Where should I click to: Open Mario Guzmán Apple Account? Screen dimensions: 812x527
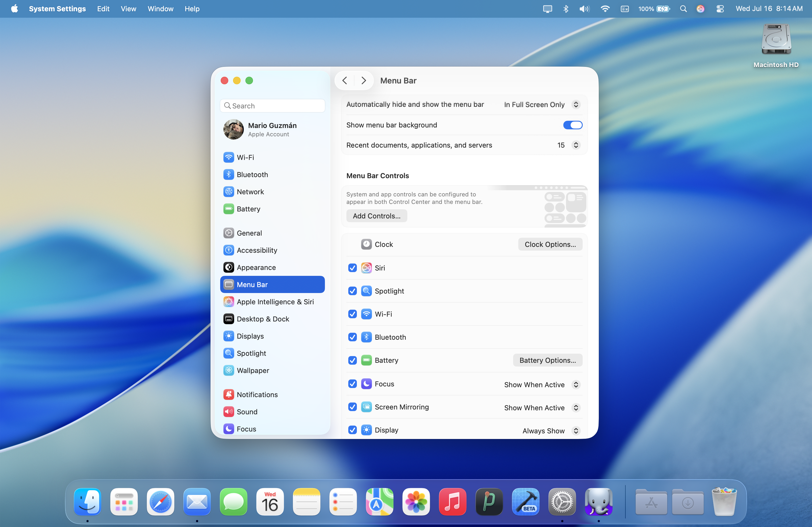click(272, 130)
